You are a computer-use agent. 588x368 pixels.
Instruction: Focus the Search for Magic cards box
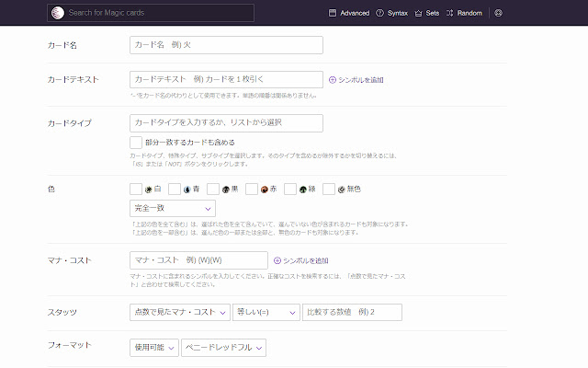pos(151,13)
